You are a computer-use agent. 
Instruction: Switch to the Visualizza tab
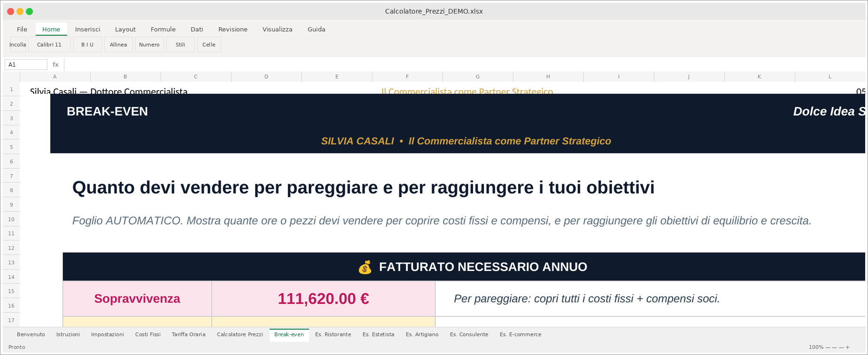click(278, 29)
